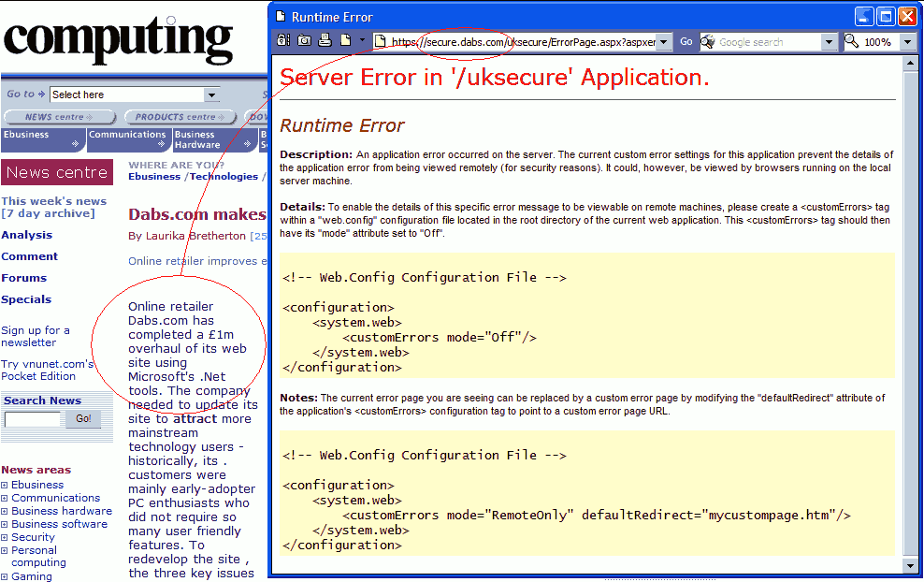Screen dimensions: 924x582
Task: Open the address bar history dropdown
Action: click(664, 42)
